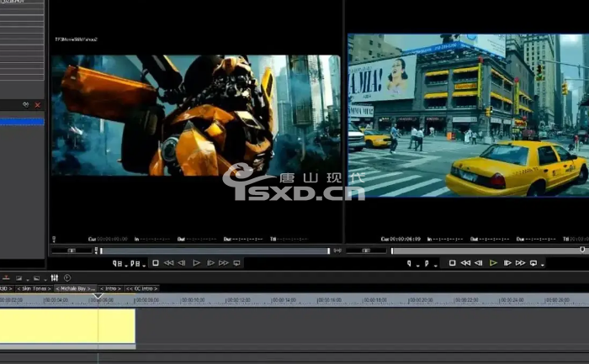The width and height of the screenshot is (589, 364).
Task: Open Set In dropdown in right recorder
Action: 417,266
